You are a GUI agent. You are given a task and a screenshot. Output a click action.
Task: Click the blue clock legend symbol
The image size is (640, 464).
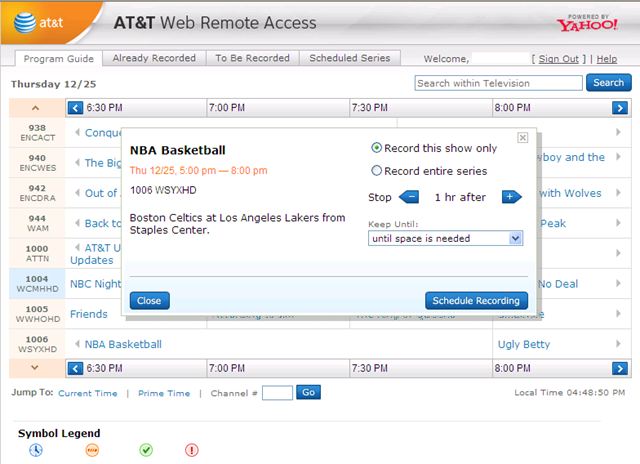click(36, 450)
